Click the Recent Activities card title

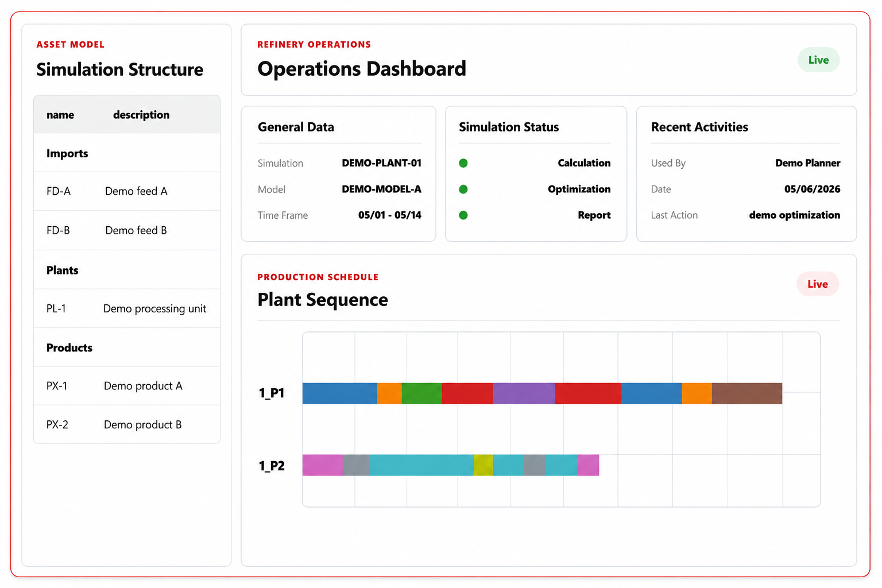pos(699,127)
